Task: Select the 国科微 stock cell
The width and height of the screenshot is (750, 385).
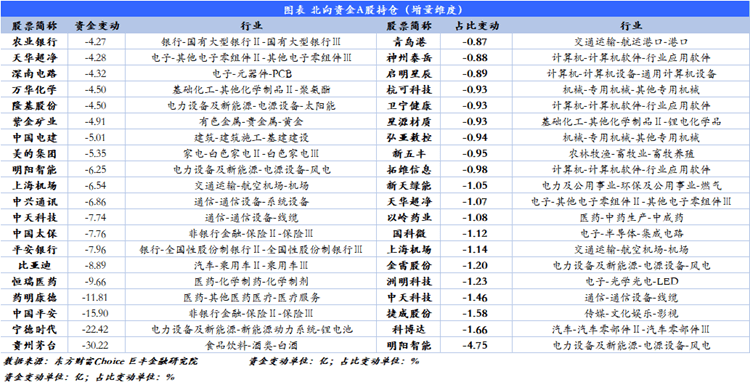Action: click(409, 233)
